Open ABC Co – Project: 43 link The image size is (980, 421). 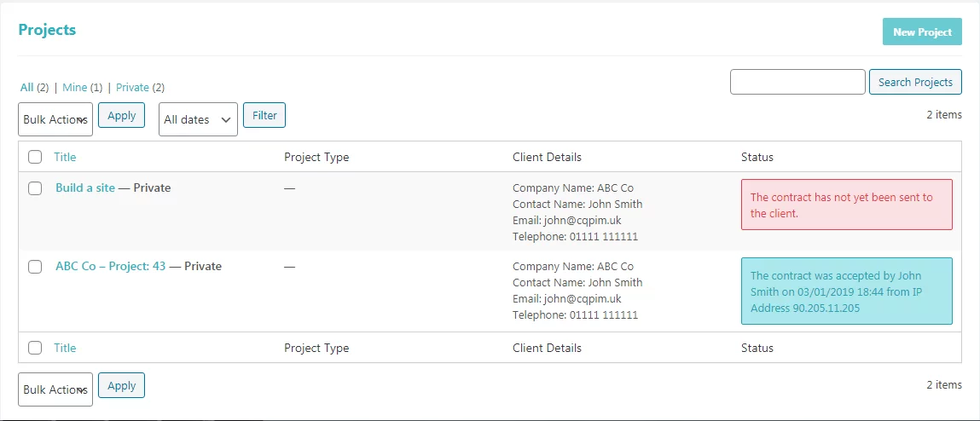click(x=111, y=266)
